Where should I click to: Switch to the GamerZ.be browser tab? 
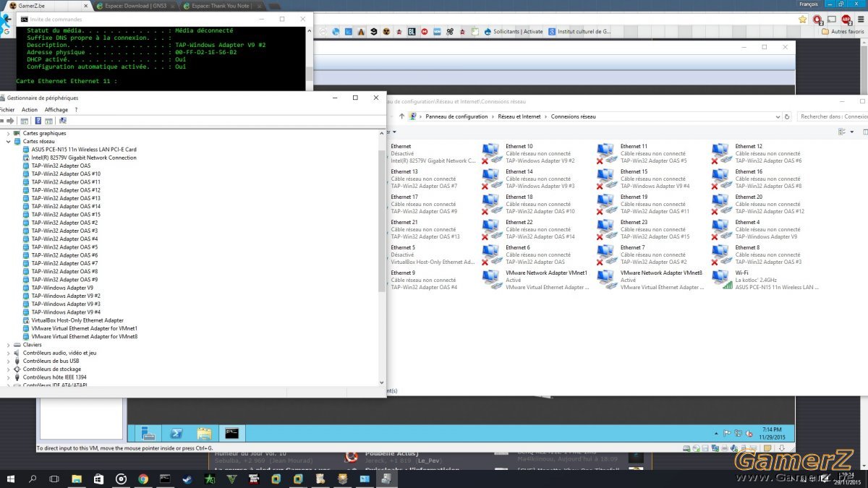[x=47, y=5]
